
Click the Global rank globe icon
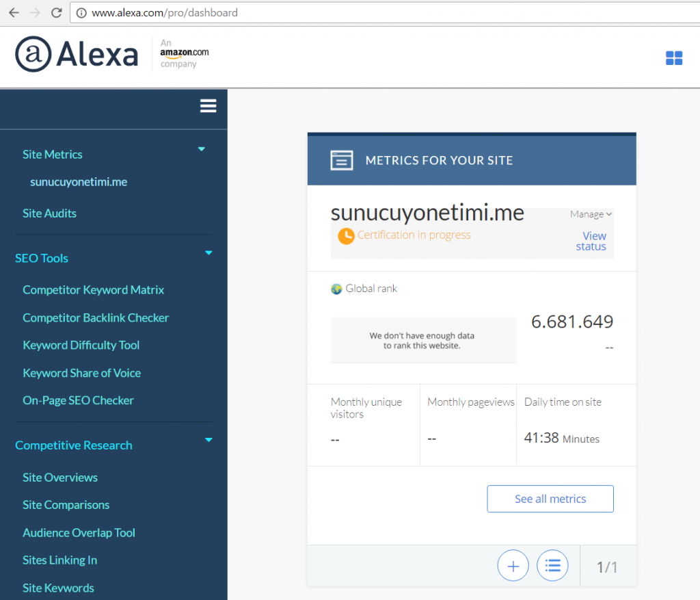coord(336,289)
